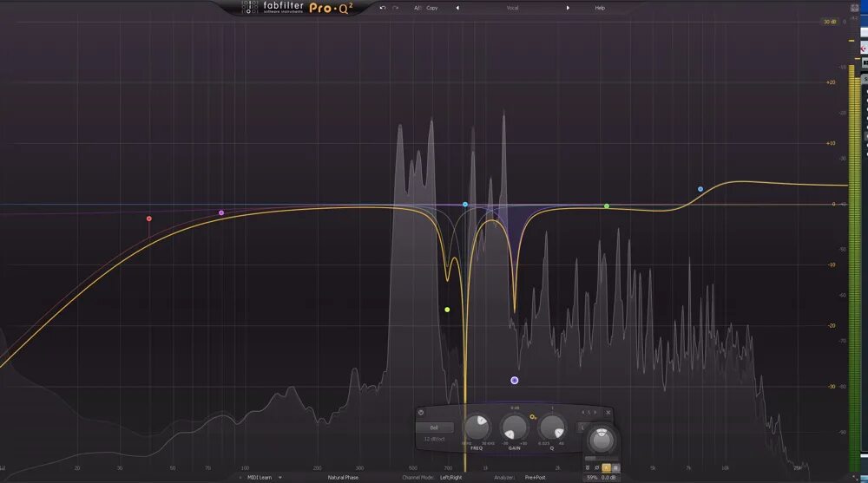Open the Natural Phase processing mode menu

point(343,477)
